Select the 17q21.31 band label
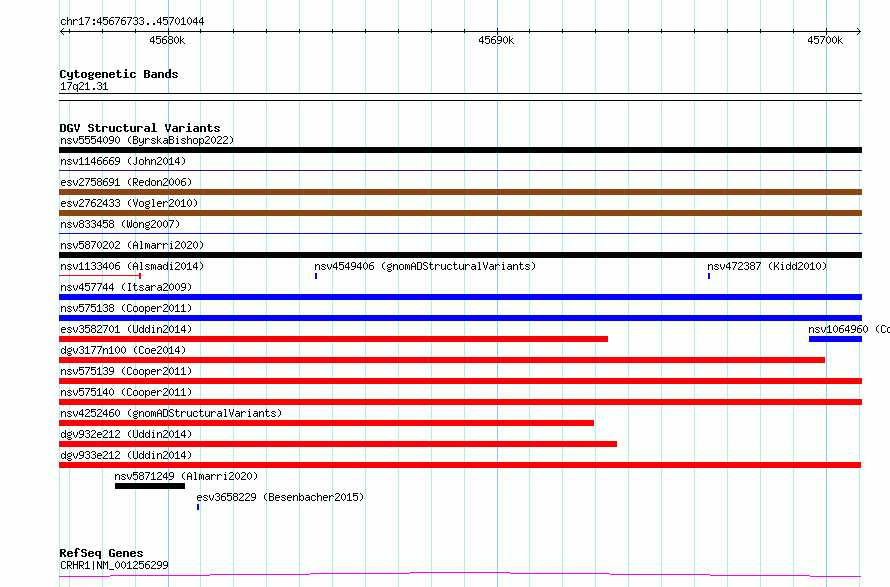The image size is (890, 587). tap(84, 86)
